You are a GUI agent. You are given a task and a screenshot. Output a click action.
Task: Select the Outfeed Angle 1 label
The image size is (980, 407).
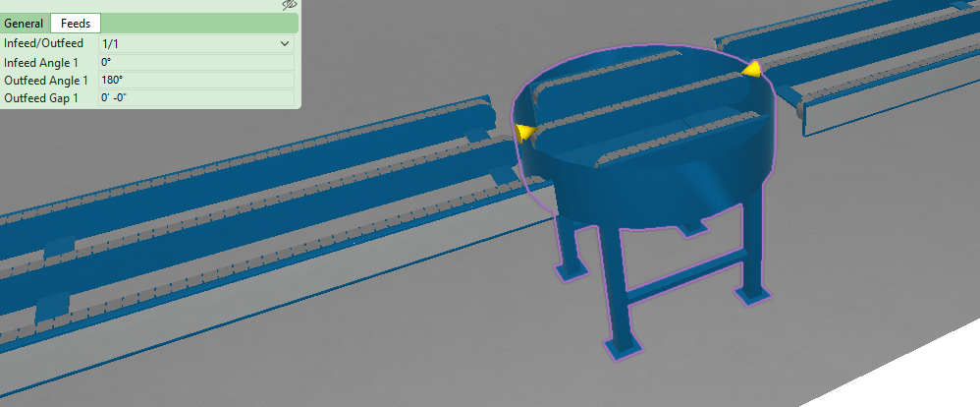pos(45,81)
